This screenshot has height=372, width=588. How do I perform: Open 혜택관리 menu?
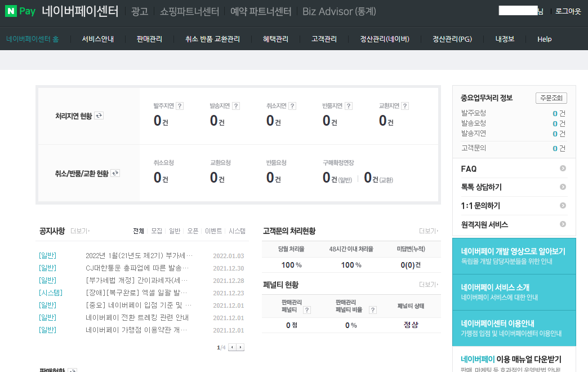(x=275, y=39)
